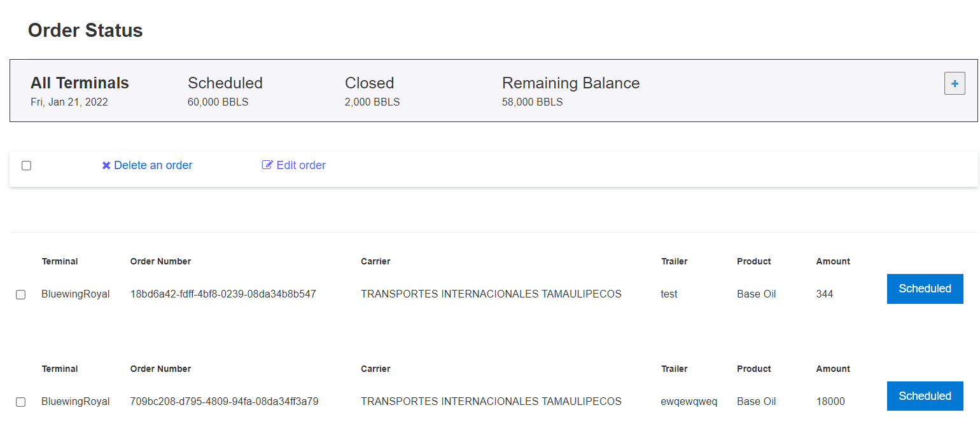Viewport: 980px width, 424px height.
Task: Select the Base Oil product in the first row
Action: [756, 294]
